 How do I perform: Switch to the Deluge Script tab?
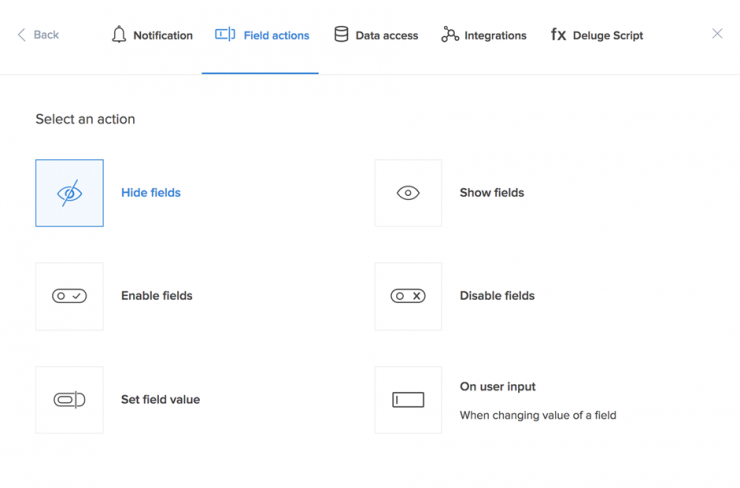(x=597, y=35)
